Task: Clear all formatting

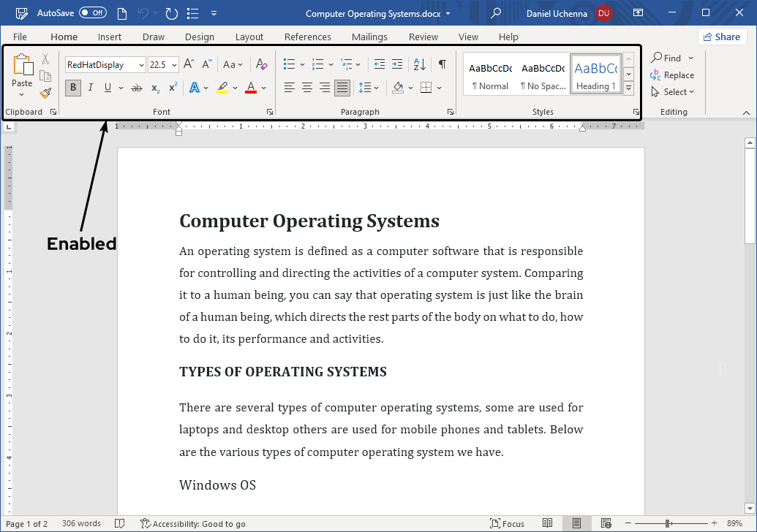Action: [261, 64]
